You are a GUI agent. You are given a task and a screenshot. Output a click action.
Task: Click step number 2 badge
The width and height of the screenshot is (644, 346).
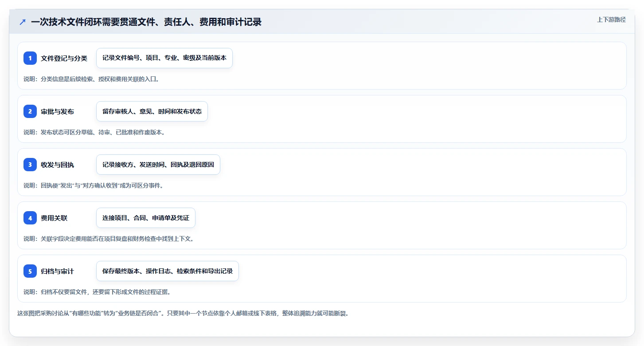tap(30, 111)
